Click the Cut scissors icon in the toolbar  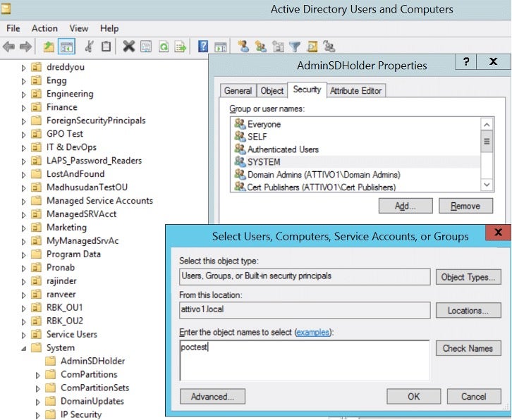[x=89, y=47]
